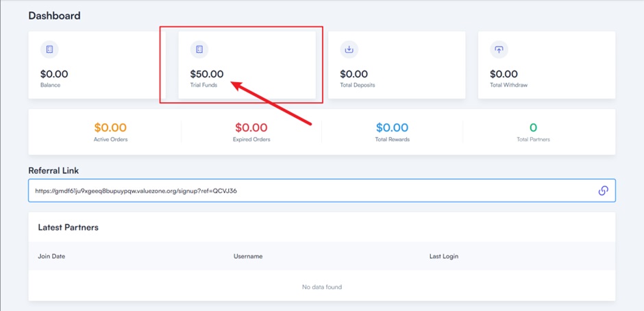Copy referral link using the link icon
The width and height of the screenshot is (644, 311).
(x=603, y=190)
